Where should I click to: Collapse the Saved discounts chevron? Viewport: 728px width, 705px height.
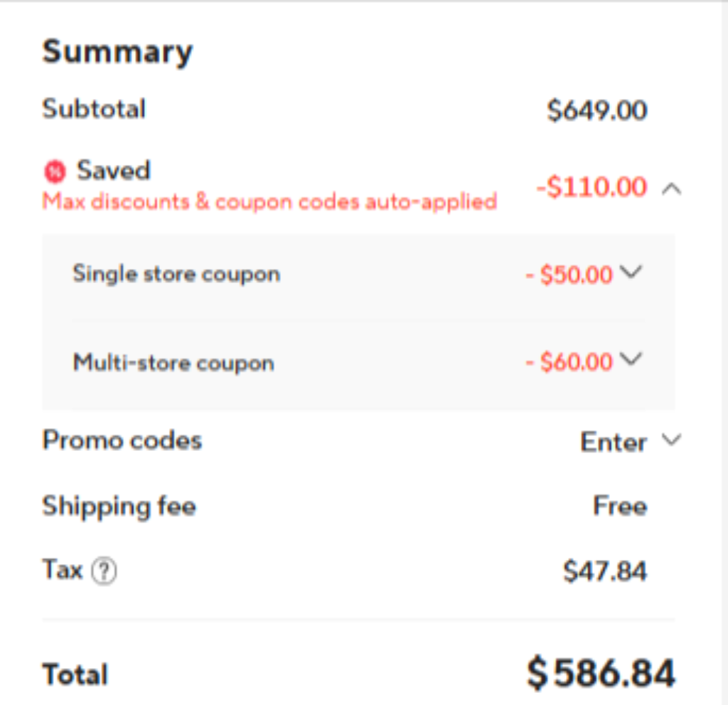[671, 189]
